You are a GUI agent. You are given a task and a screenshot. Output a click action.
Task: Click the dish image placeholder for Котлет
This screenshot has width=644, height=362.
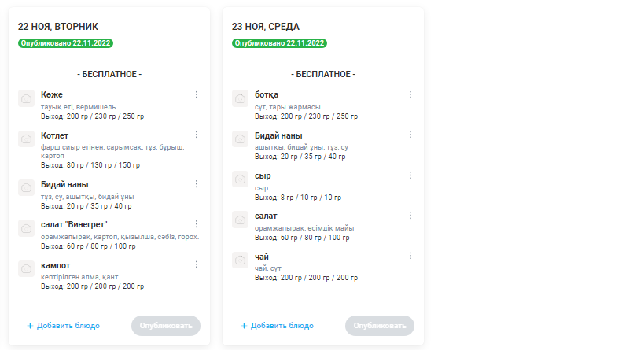[26, 139]
